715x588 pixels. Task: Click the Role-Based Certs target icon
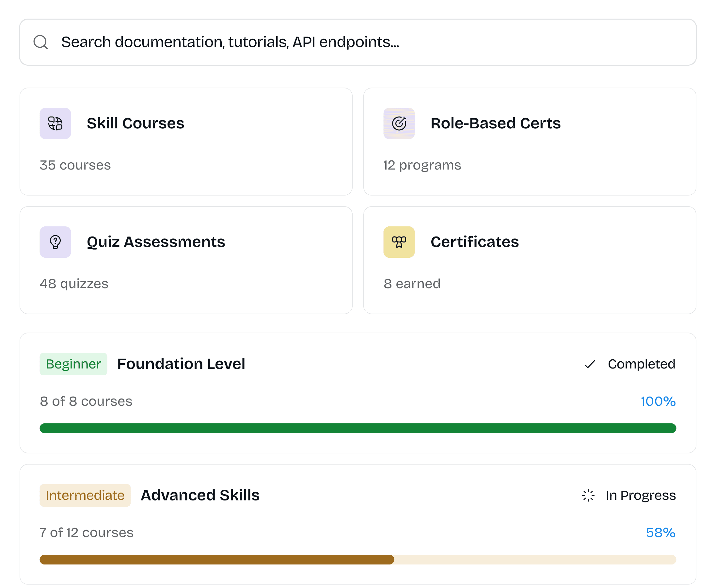[399, 123]
